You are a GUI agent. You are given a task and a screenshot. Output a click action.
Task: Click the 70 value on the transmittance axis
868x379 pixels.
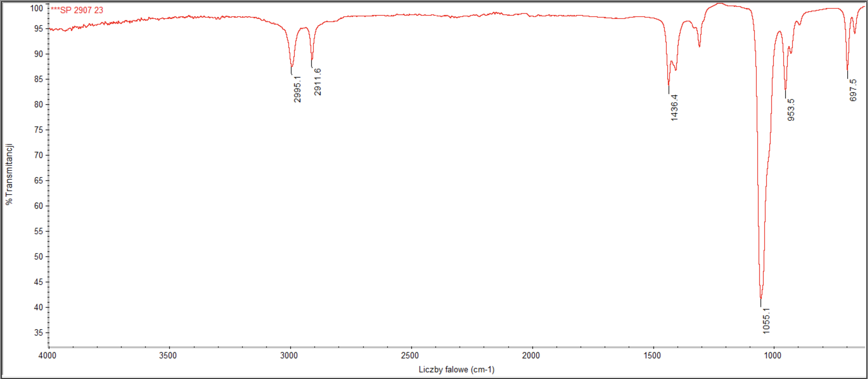coord(38,155)
